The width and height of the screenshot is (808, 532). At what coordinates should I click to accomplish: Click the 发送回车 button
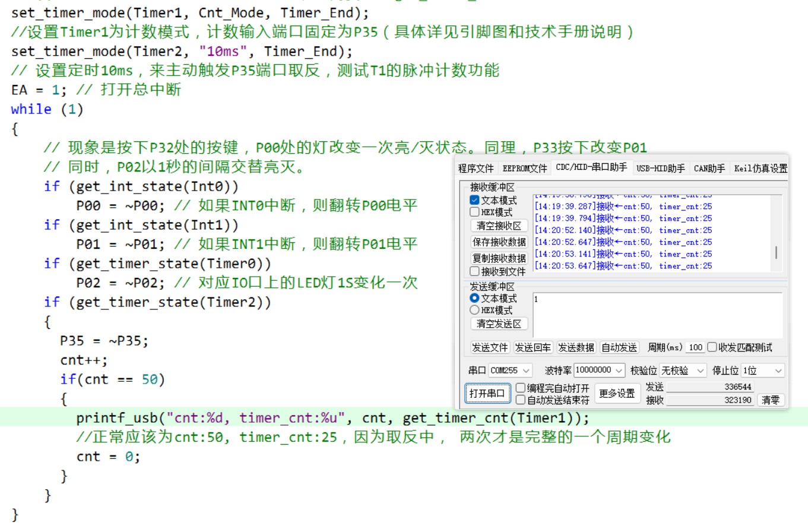[x=533, y=347]
